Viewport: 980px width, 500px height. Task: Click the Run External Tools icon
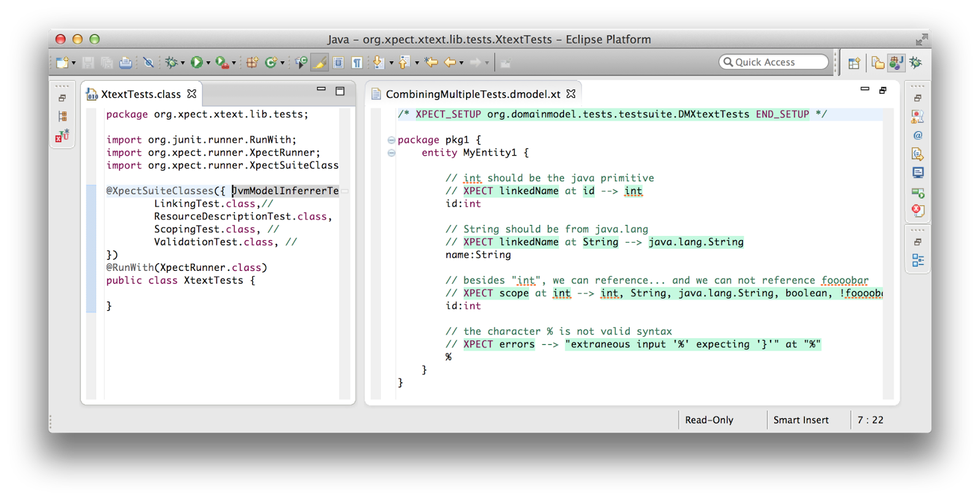222,63
